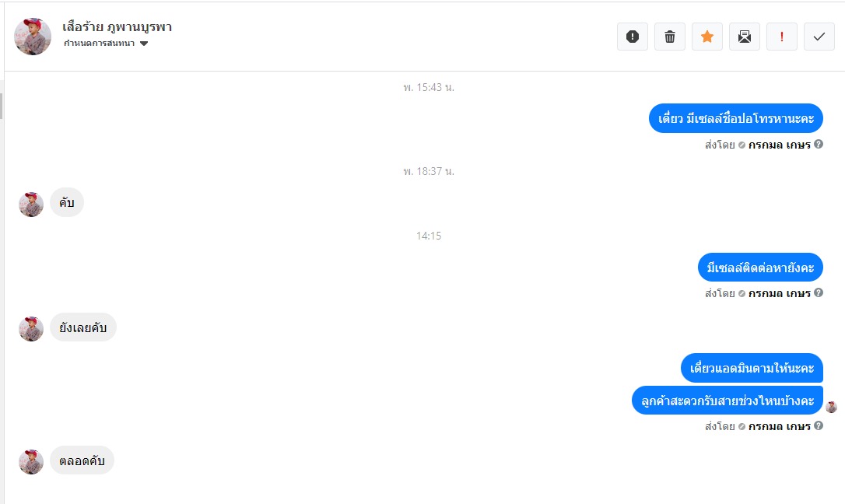Viewport: 845px width, 504px height.
Task: Open sender name กรกมล เกษร under first message
Action: pos(780,145)
